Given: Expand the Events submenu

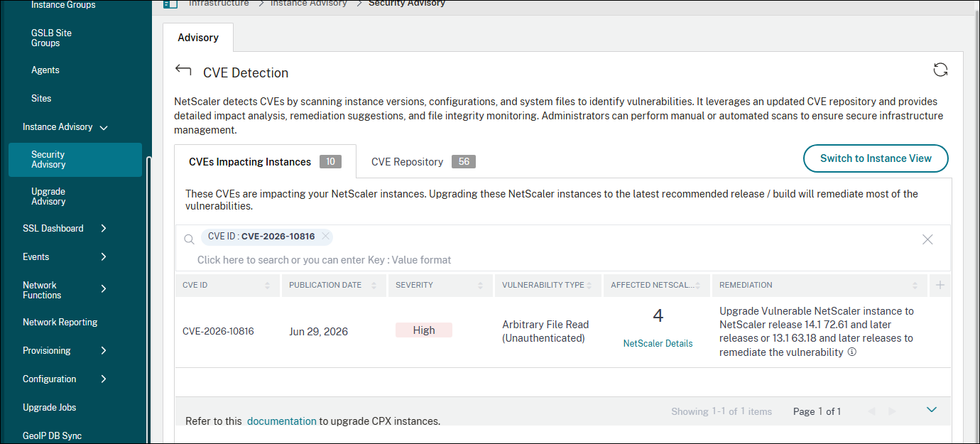Looking at the screenshot, I should [x=104, y=256].
